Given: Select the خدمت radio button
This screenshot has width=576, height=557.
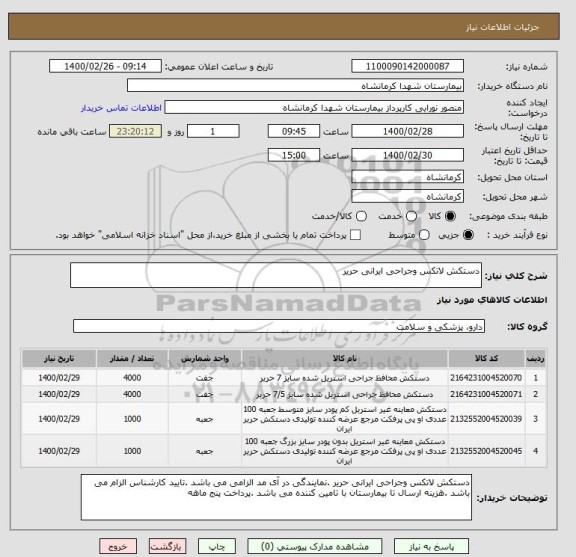Looking at the screenshot, I should [x=411, y=216].
